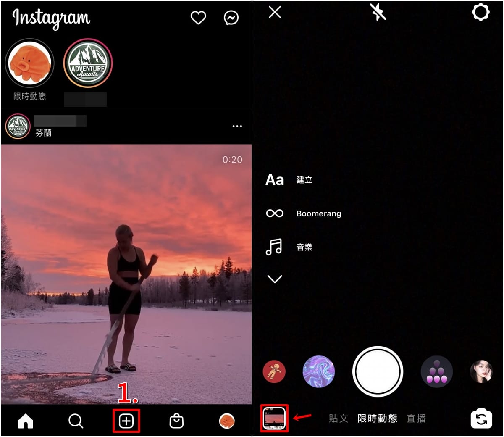Go to the Home tab
The image size is (504, 437).
[26, 421]
